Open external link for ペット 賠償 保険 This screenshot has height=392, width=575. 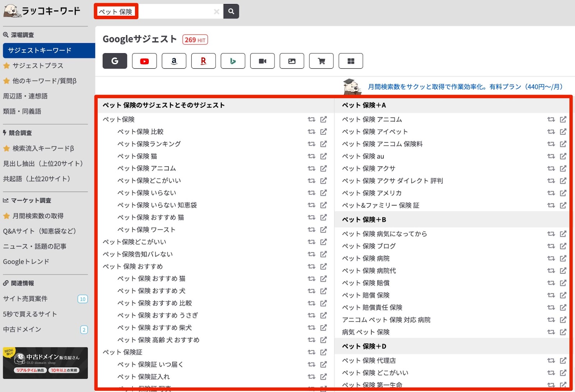point(563,295)
